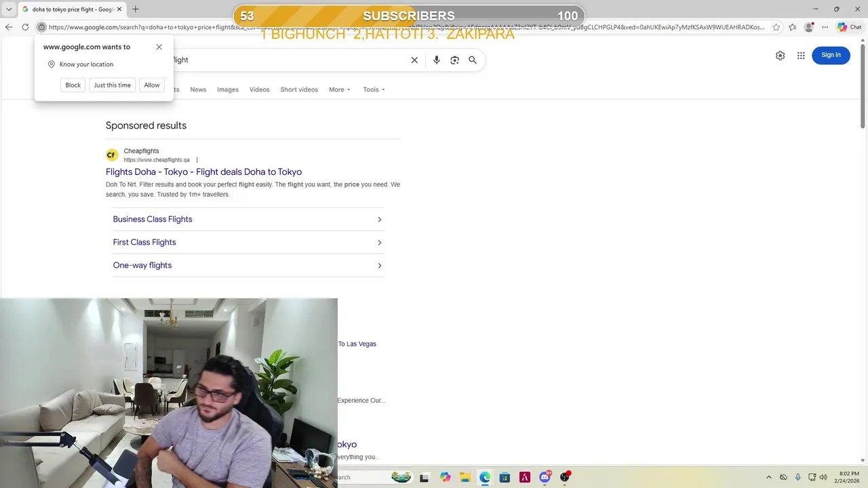This screenshot has height=488, width=868.
Task: Close the location permission popup
Action: coord(159,47)
